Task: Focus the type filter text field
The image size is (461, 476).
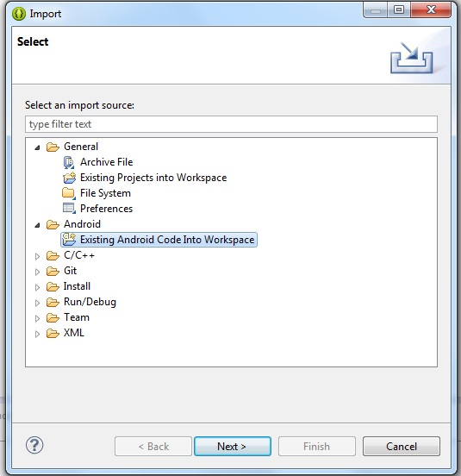Action: coord(231,124)
